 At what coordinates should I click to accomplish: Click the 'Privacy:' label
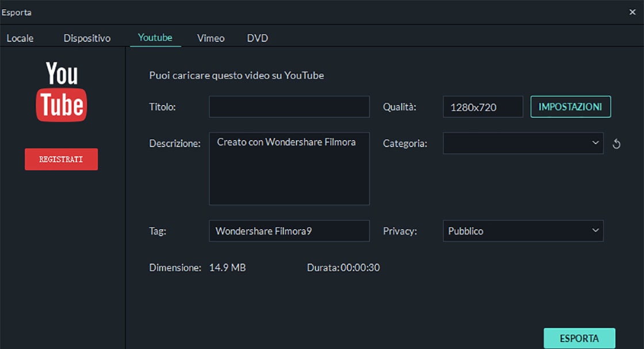400,231
